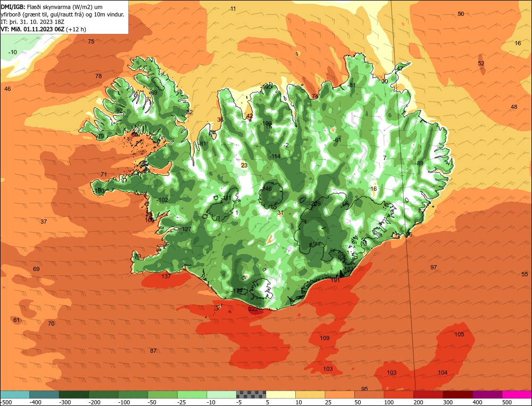Image resolution: width=532 pixels, height=406 pixels.
Task: Click the map value '48'
Action: 514,107
